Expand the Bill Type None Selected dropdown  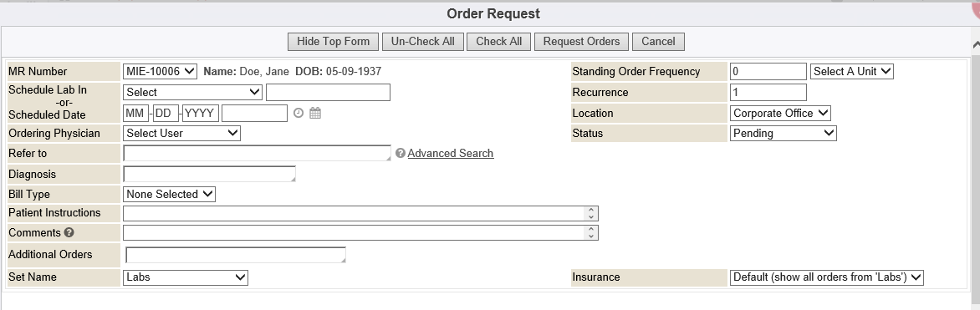[170, 195]
